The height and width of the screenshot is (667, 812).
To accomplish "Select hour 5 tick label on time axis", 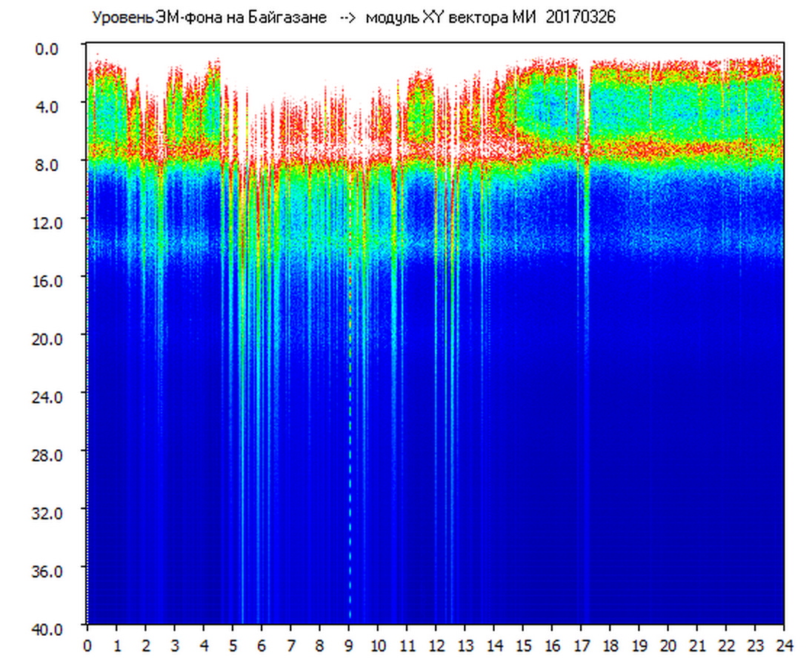I will [x=233, y=646].
